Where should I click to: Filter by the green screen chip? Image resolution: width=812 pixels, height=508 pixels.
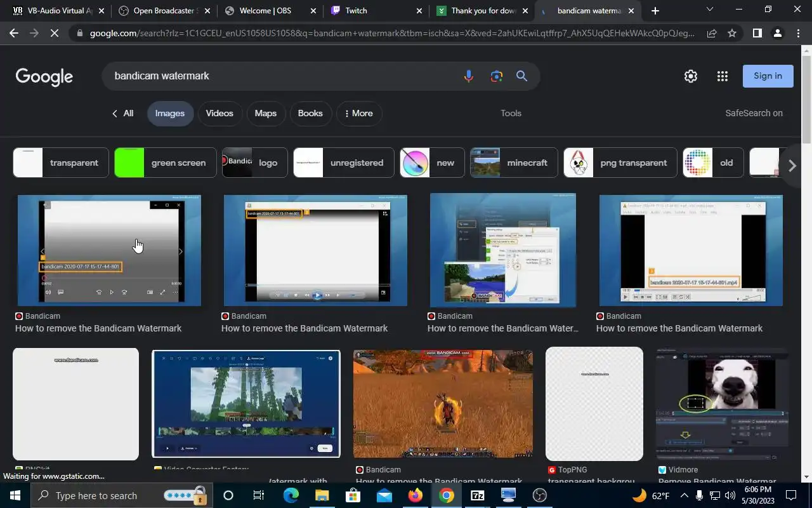165,163
